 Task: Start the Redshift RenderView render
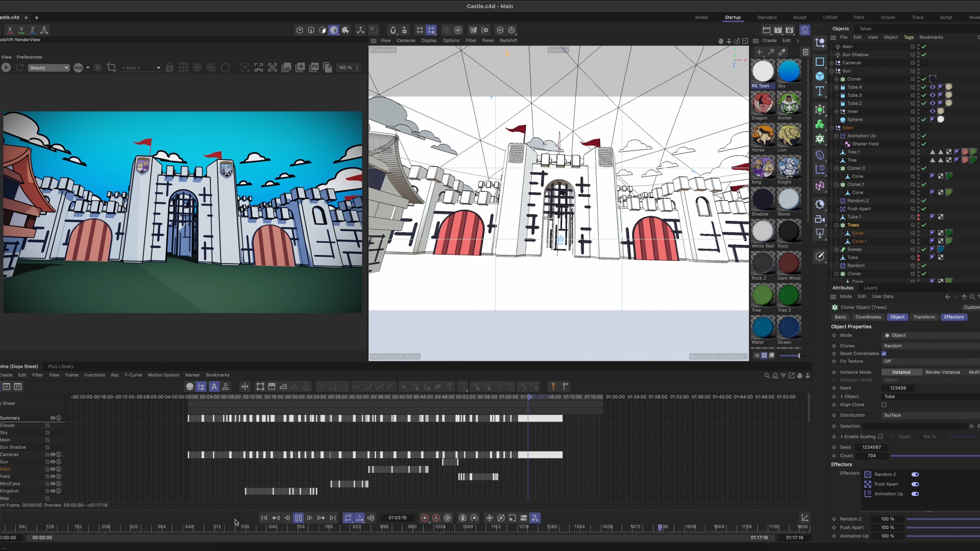(x=6, y=67)
